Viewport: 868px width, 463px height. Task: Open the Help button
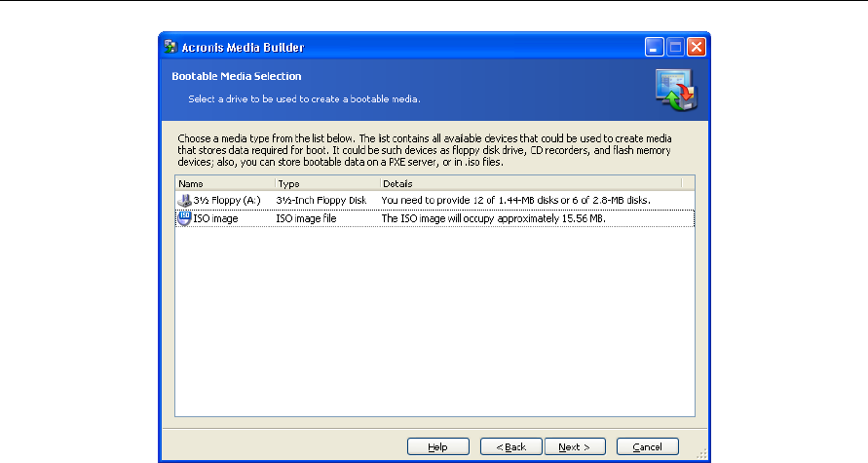437,447
